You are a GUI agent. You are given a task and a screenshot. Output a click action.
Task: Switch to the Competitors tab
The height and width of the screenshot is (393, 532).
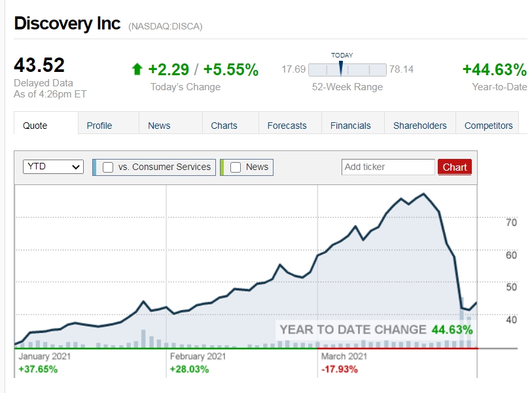489,126
